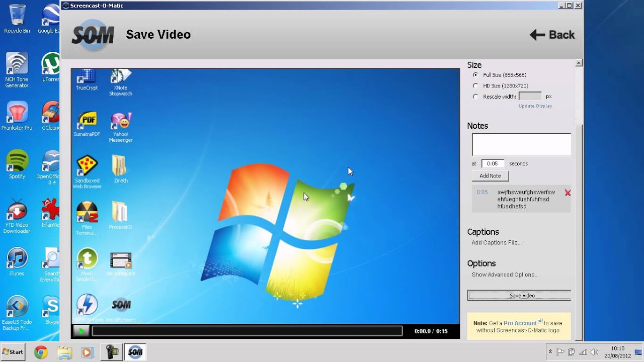Open Spotify desktop icon
Screen dimensions: 644x362
point(17,164)
